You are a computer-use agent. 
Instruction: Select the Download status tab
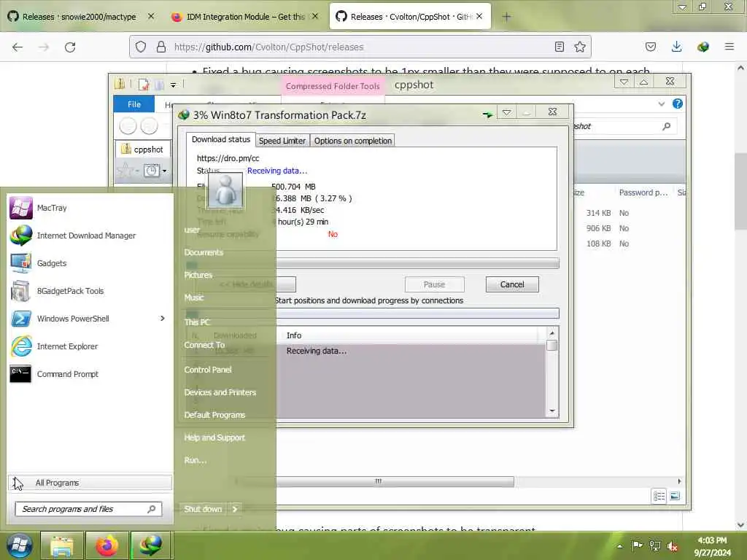tap(220, 139)
